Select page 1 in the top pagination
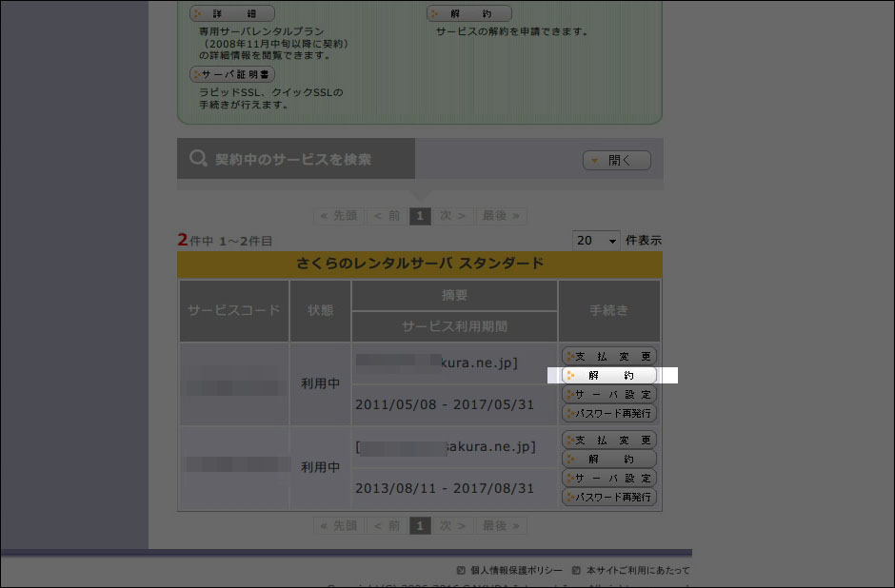The height and width of the screenshot is (588, 895). [420, 216]
